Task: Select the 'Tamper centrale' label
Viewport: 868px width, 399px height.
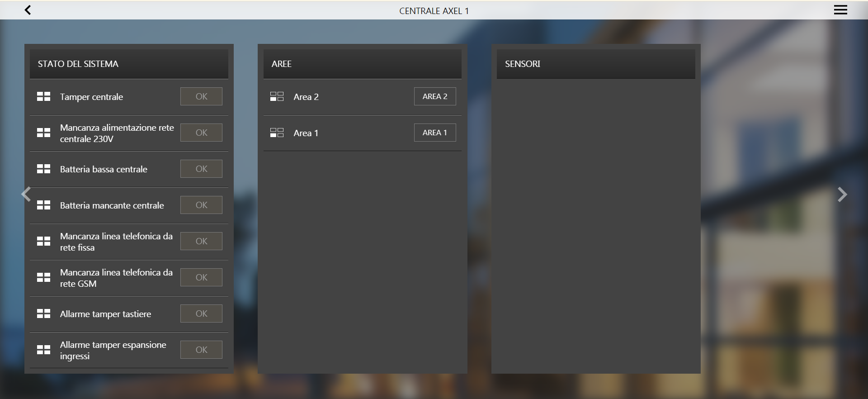Action: [91, 97]
